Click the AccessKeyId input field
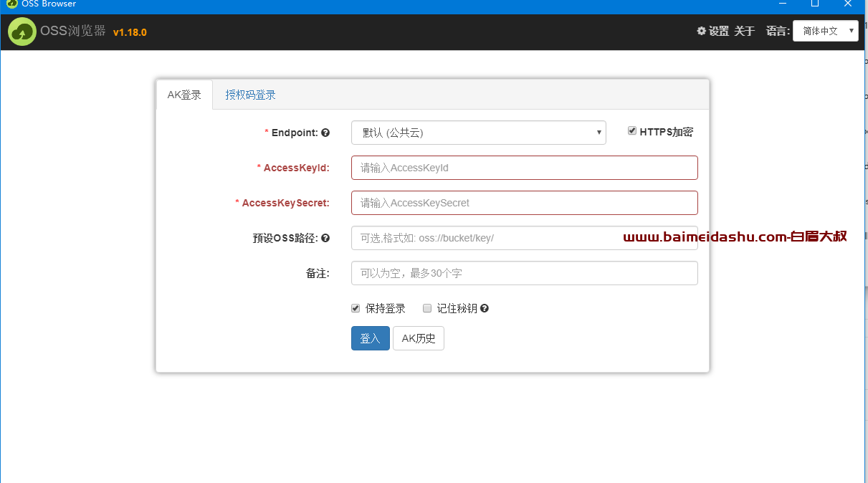 525,168
